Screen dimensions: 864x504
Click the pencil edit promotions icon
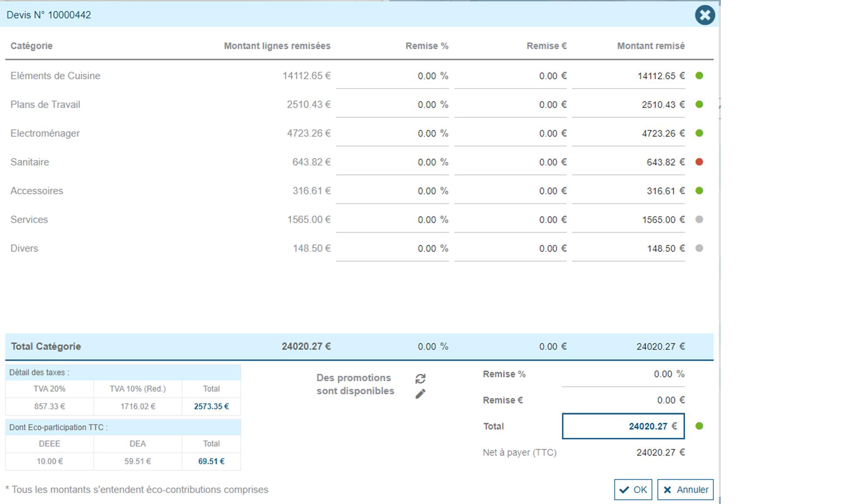[x=420, y=394]
